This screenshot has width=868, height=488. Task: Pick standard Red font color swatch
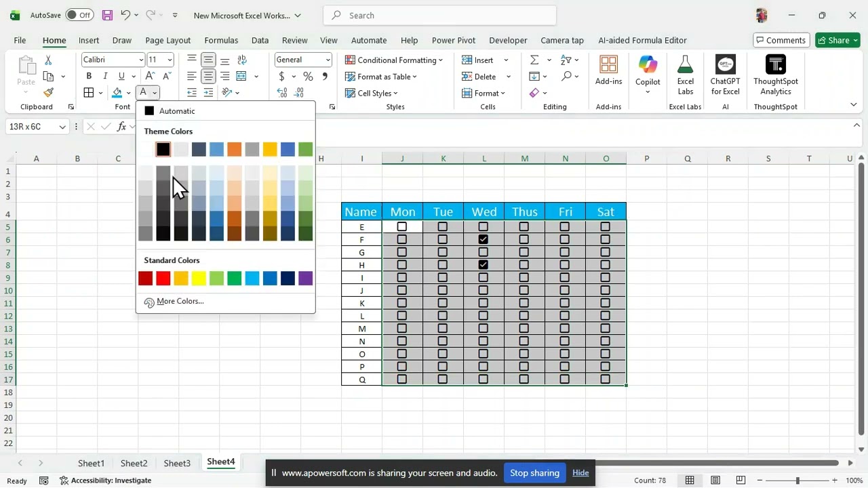point(163,278)
